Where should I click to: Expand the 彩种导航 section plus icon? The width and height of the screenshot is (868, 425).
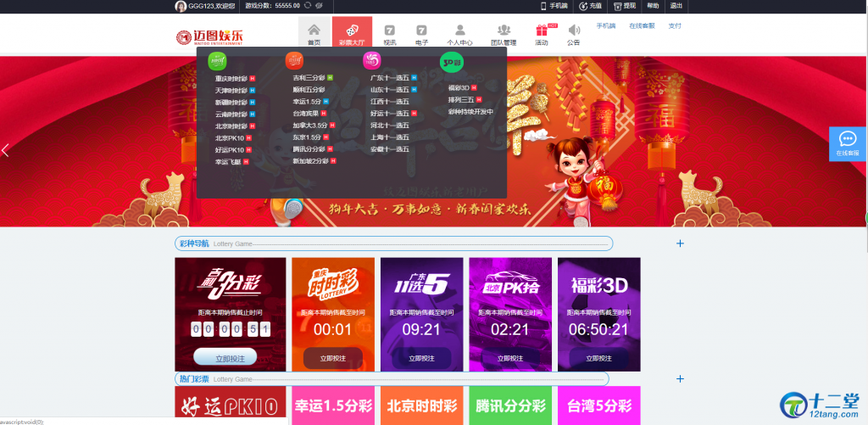[681, 243]
